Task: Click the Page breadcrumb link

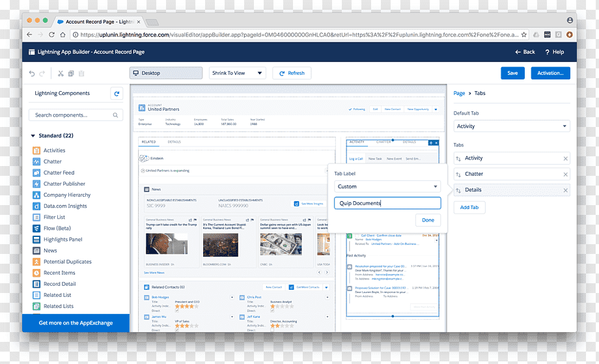Action: 459,93
